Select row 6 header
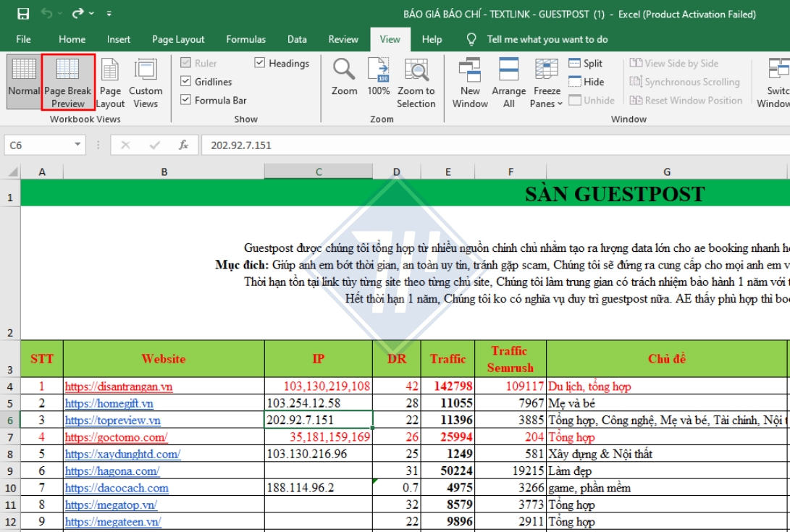 pyautogui.click(x=10, y=420)
